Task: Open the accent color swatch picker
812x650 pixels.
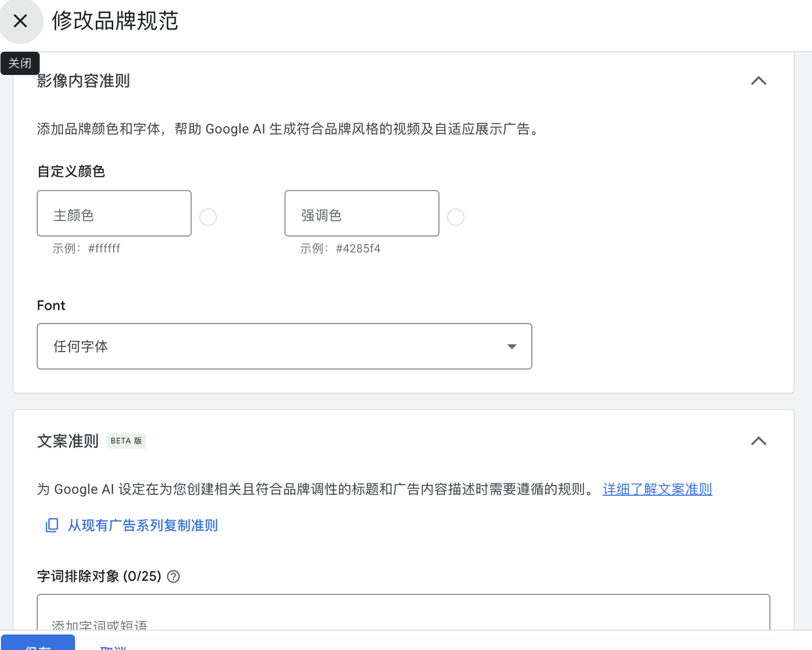Action: pos(456,217)
